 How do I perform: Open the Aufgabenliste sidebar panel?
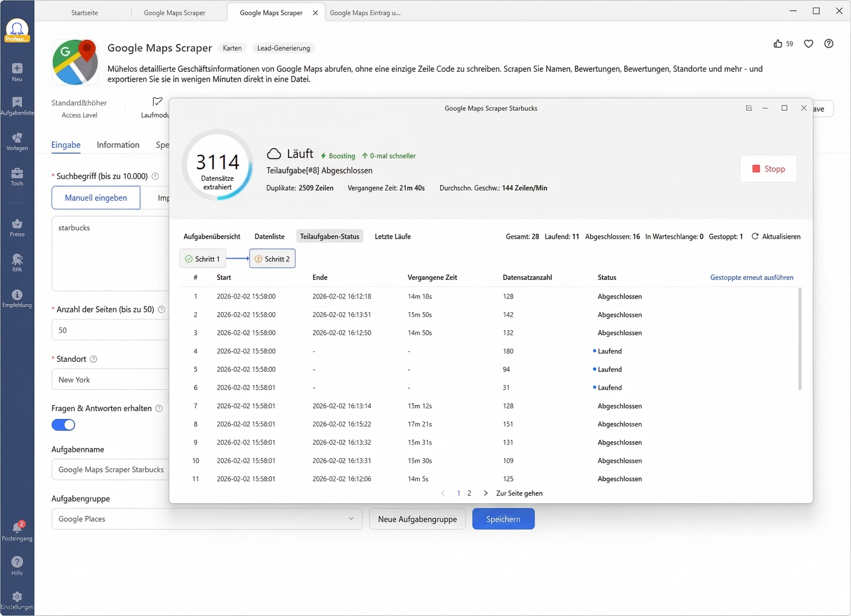tap(17, 106)
